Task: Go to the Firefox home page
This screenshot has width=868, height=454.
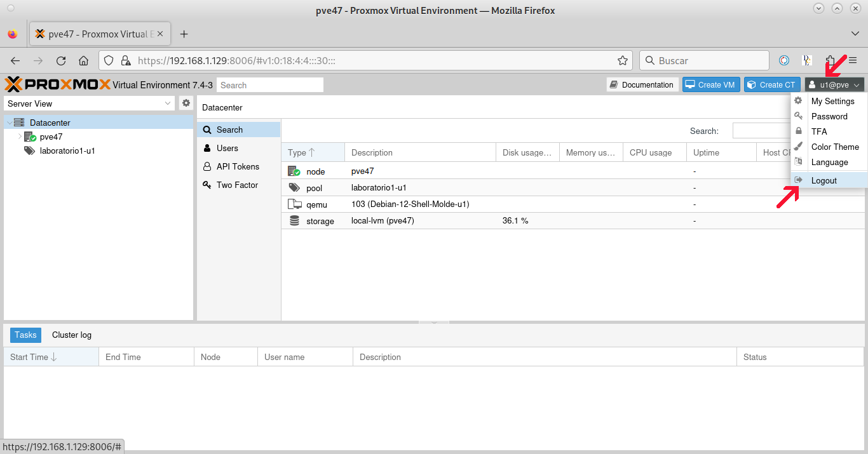Action: point(83,60)
